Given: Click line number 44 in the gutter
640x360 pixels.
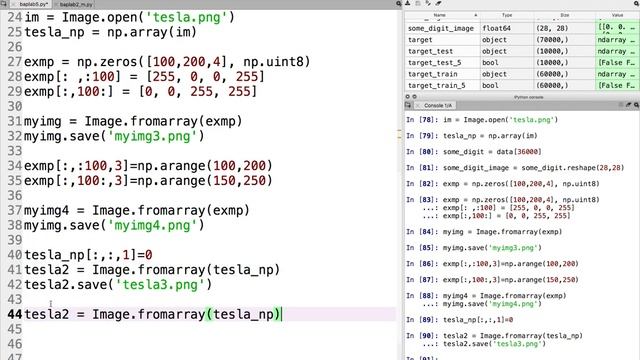Looking at the screenshot, I should (x=14, y=314).
